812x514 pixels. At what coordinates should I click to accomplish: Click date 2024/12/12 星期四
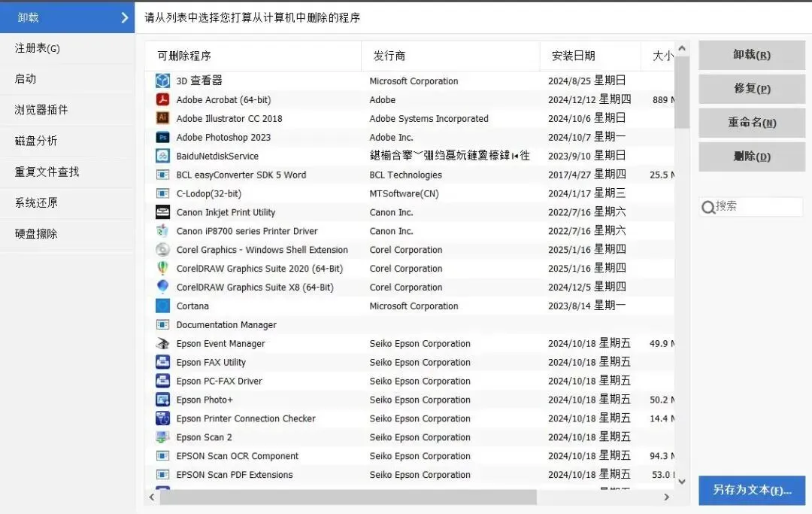[x=589, y=99]
